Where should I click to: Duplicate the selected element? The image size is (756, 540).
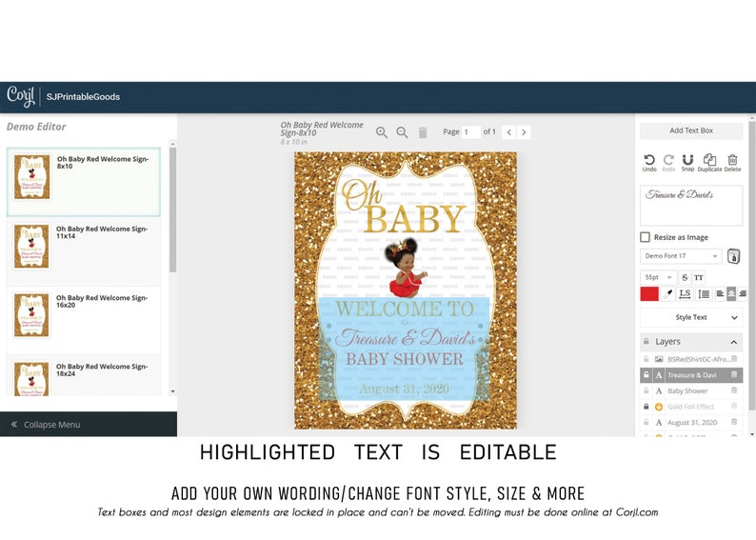709,163
